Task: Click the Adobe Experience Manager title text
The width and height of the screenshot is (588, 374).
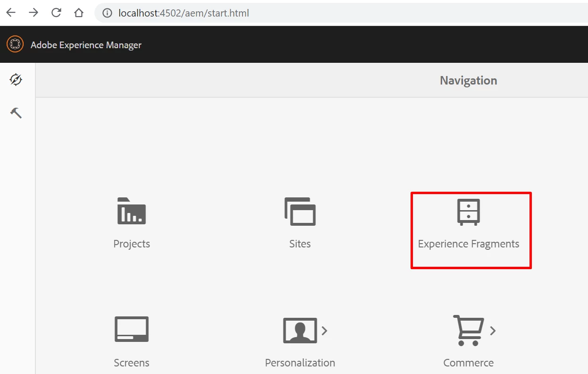Action: pos(86,45)
